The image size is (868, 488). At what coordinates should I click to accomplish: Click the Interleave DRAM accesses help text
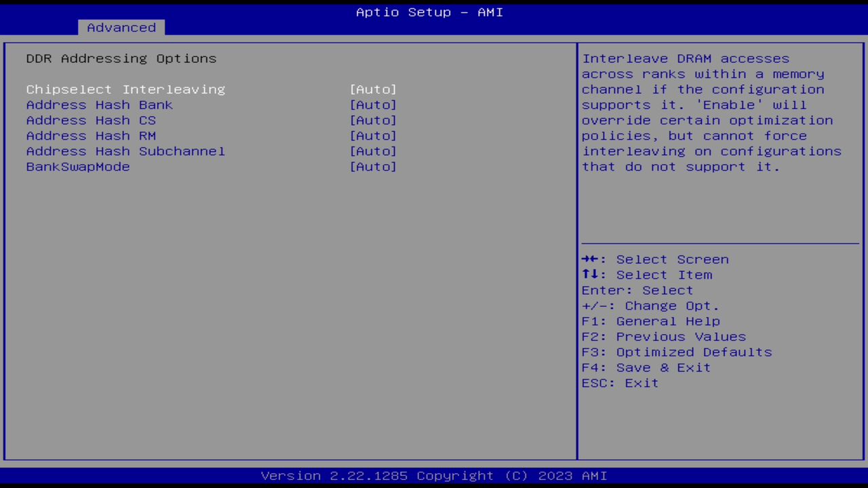[x=711, y=113]
